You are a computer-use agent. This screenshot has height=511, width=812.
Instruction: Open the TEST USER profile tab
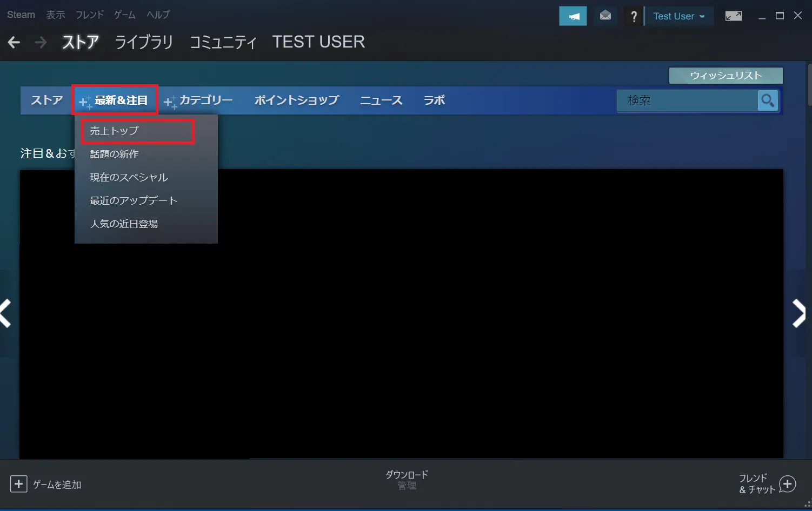pos(318,42)
